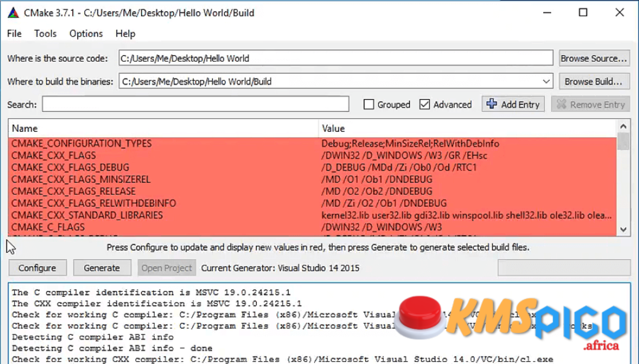Maximize the CMake window
This screenshot has width=639, height=364.
tap(583, 13)
